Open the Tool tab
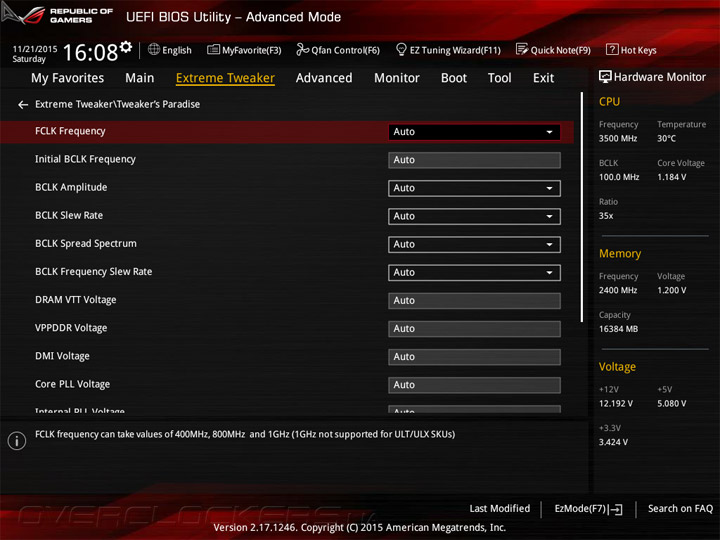This screenshot has width=720, height=540. tap(500, 78)
